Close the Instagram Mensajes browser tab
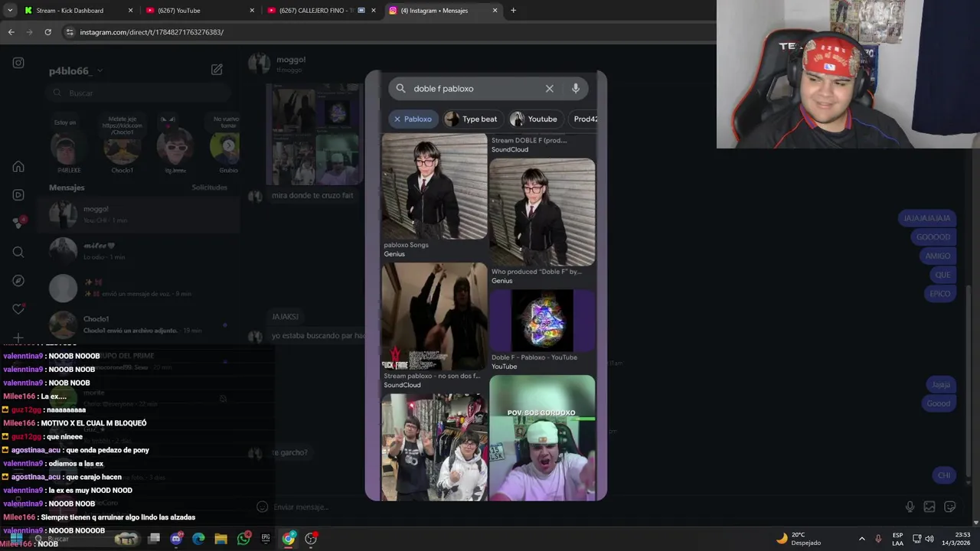Viewport: 980px width, 551px height. point(495,11)
